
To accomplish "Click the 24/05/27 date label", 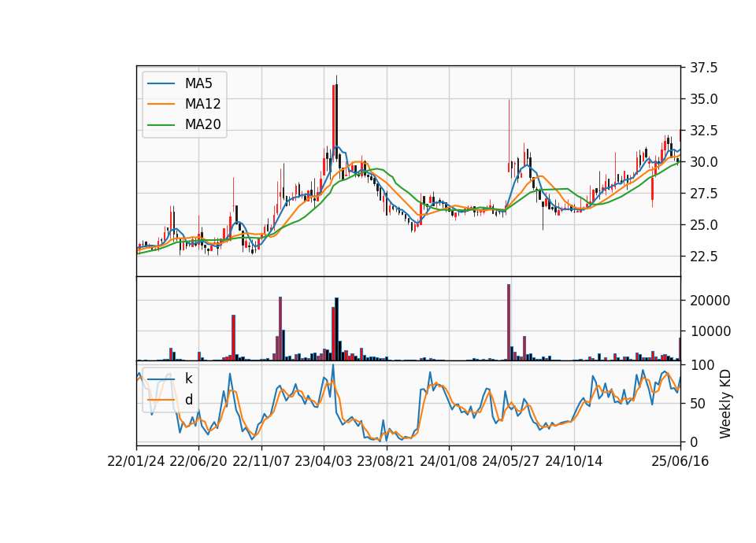I will 511,462.
